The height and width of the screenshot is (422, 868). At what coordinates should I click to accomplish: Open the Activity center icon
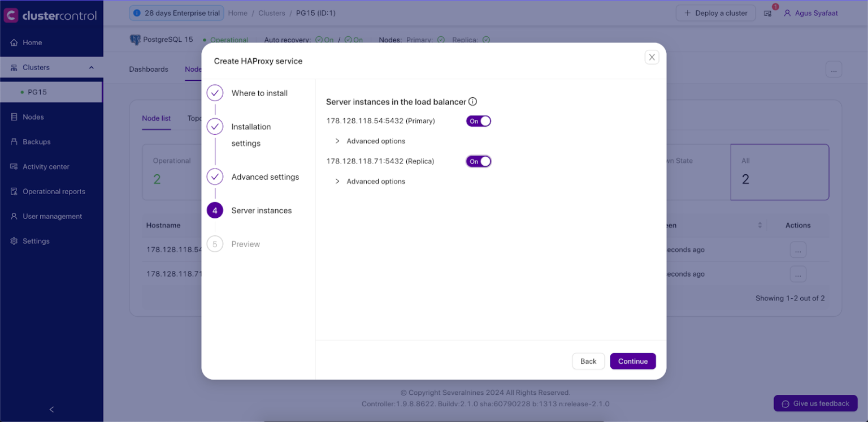[14, 167]
